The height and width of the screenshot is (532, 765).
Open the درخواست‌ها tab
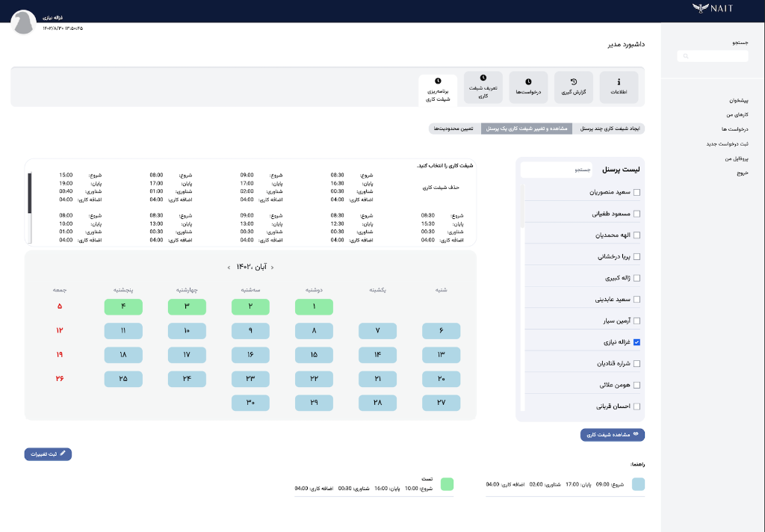coord(528,87)
